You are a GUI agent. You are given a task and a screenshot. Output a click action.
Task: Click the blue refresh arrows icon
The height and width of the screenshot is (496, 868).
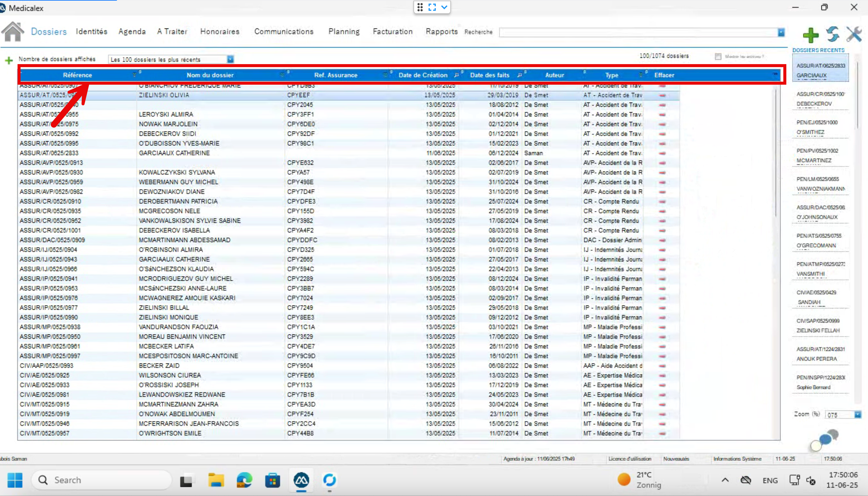click(833, 34)
